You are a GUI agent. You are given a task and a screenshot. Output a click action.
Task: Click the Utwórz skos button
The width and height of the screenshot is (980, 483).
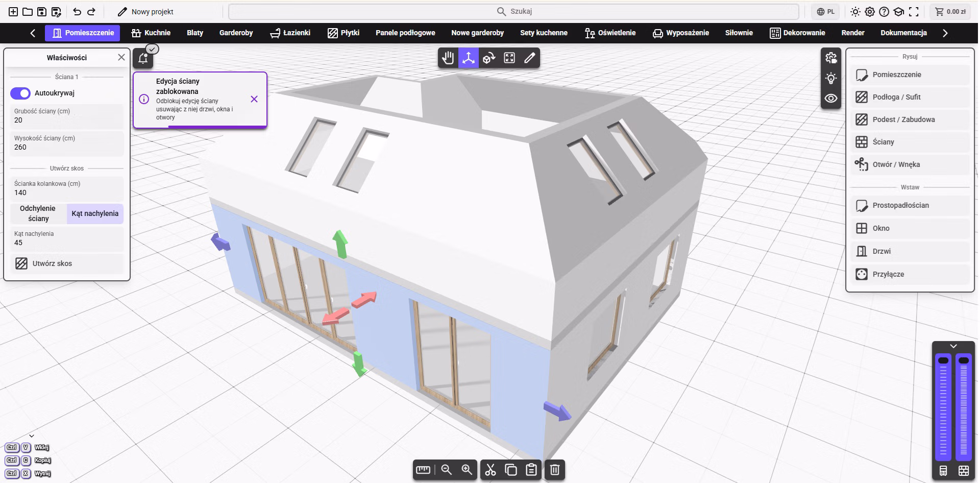(67, 263)
